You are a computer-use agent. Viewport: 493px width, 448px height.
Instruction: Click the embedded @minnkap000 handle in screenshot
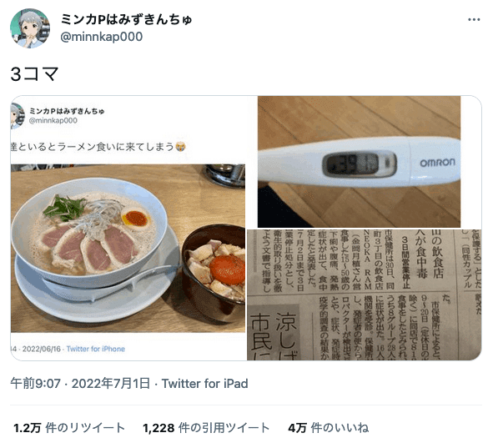[53, 120]
